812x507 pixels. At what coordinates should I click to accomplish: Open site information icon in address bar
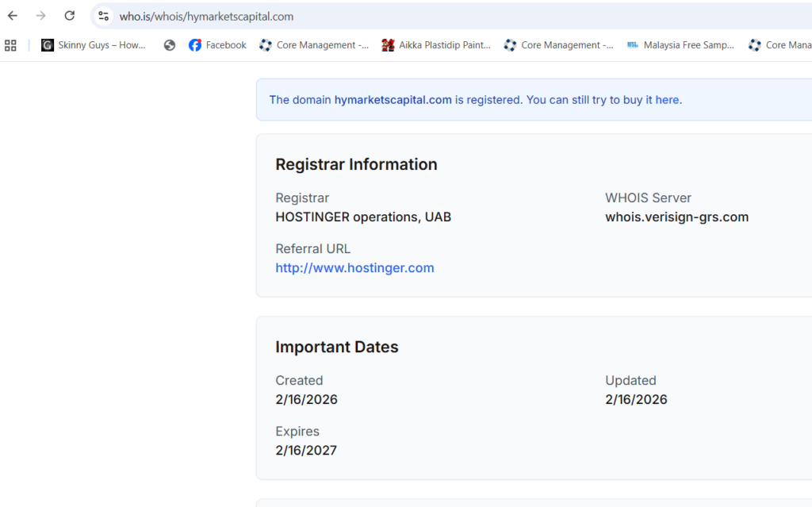[103, 16]
